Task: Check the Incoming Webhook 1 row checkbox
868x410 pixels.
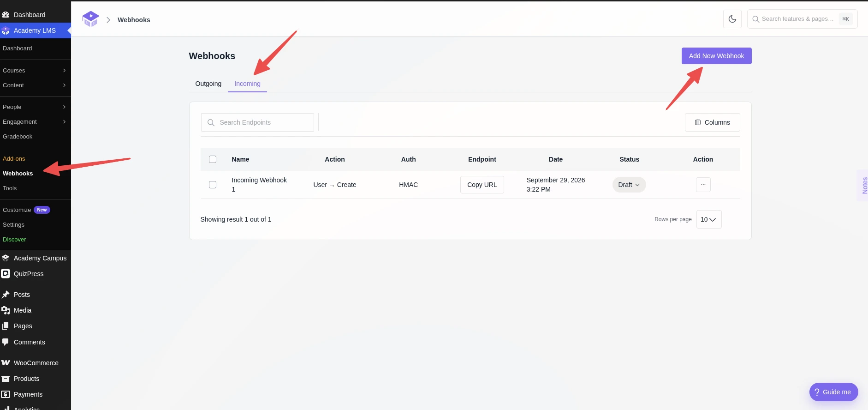Action: [213, 185]
